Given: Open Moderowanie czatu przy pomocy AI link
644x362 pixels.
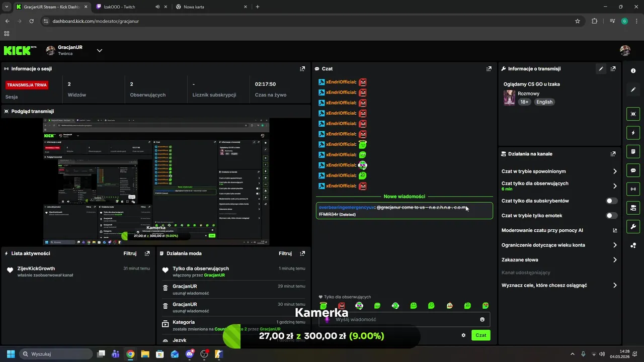Looking at the screenshot, I should (x=615, y=230).
